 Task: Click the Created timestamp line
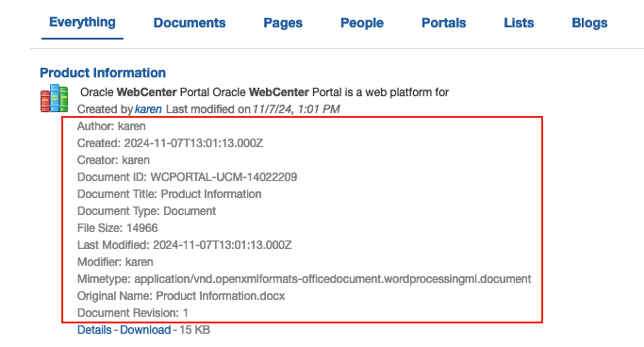click(x=170, y=143)
